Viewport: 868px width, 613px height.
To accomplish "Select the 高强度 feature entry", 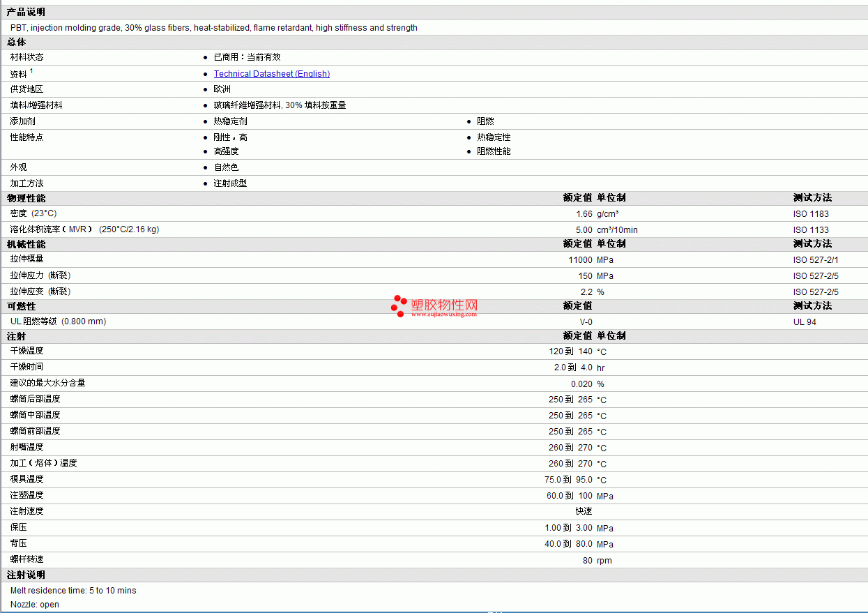I will [226, 151].
